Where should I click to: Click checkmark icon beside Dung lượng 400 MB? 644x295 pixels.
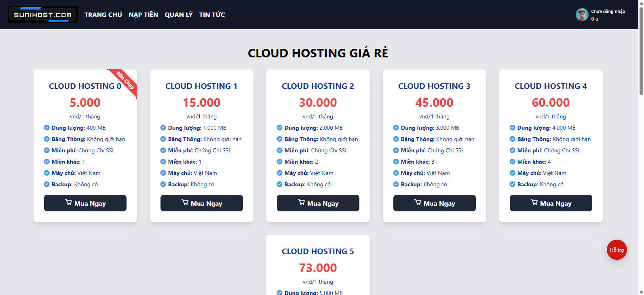[x=47, y=128]
